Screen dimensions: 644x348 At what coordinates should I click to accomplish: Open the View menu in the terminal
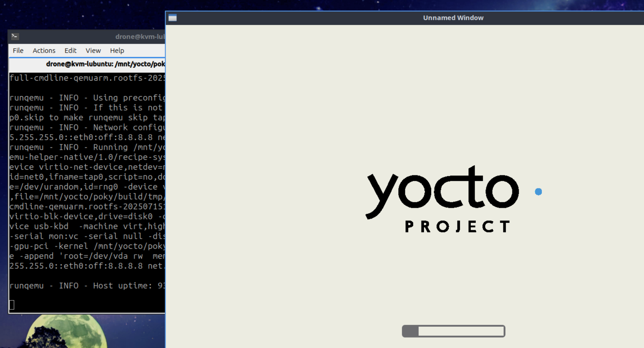pyautogui.click(x=93, y=50)
